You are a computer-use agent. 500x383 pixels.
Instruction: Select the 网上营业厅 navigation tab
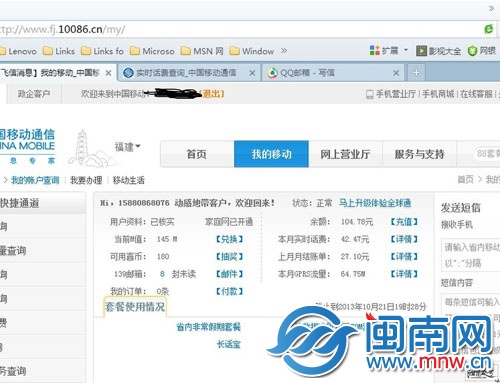point(345,154)
